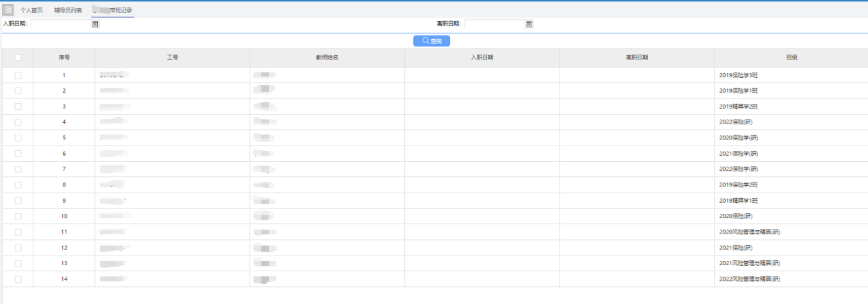Click into the 入职日期 input field
Image resolution: width=868 pixels, height=304 pixels.
point(60,24)
